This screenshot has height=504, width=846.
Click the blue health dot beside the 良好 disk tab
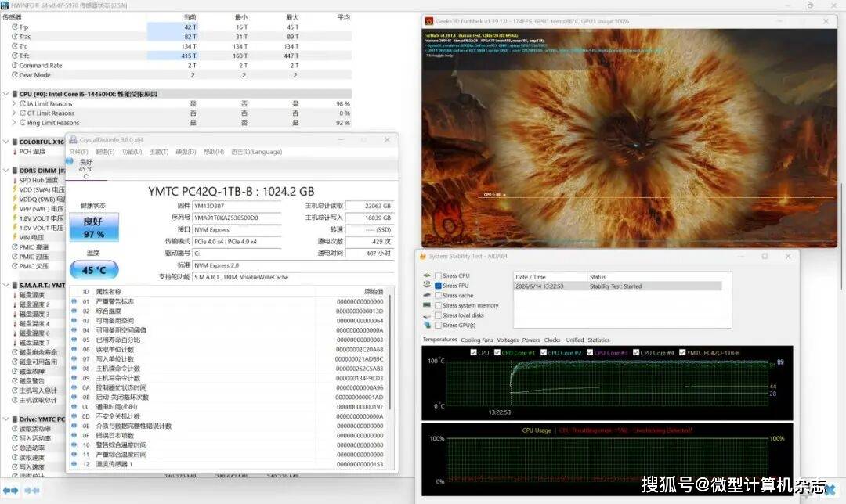[x=70, y=161]
